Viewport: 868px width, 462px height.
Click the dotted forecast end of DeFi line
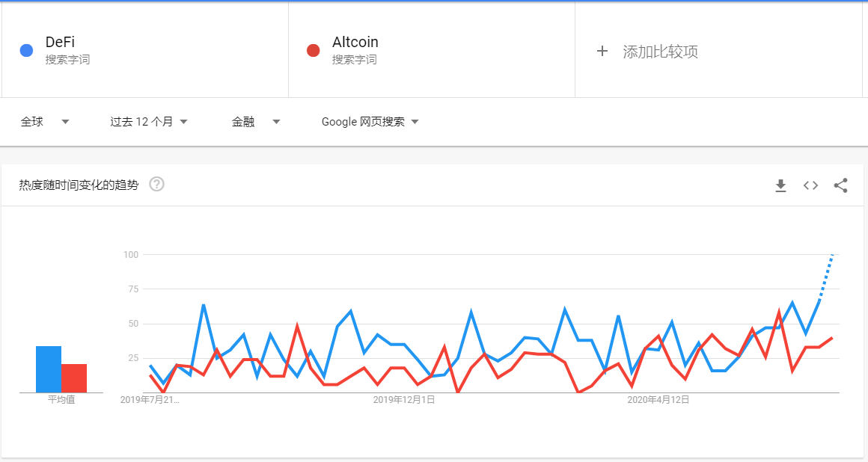tap(827, 276)
